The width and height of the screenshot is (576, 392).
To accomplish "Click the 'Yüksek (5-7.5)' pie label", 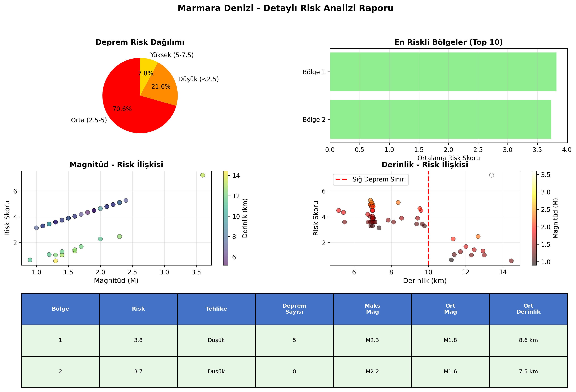I will pos(172,55).
